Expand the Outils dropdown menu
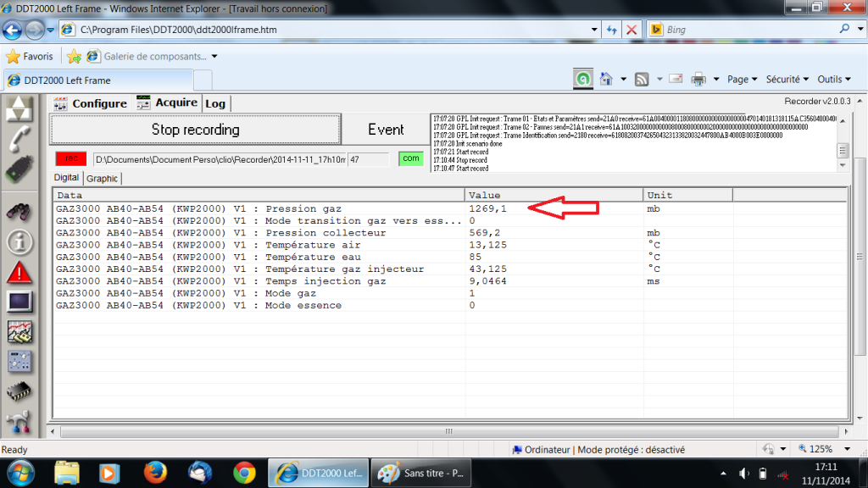The image size is (868, 488). click(x=834, y=79)
